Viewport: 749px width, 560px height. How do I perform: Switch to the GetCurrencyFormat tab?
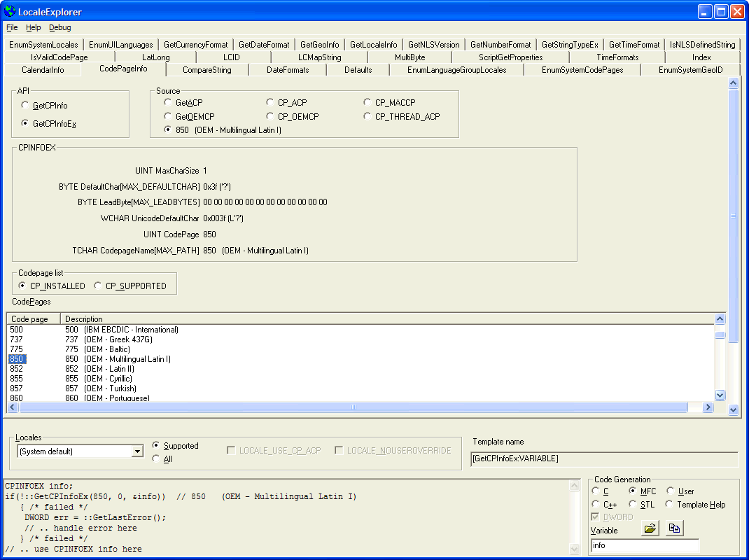click(195, 44)
